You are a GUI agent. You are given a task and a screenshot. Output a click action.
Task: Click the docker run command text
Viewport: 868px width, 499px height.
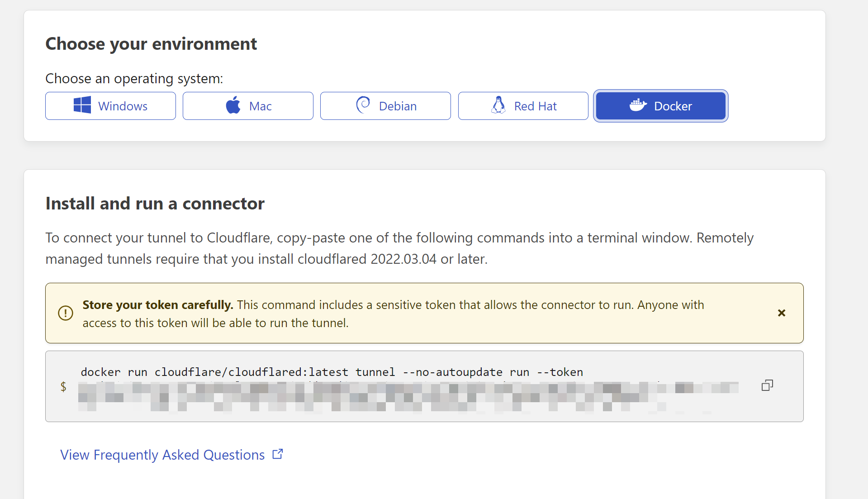(332, 372)
